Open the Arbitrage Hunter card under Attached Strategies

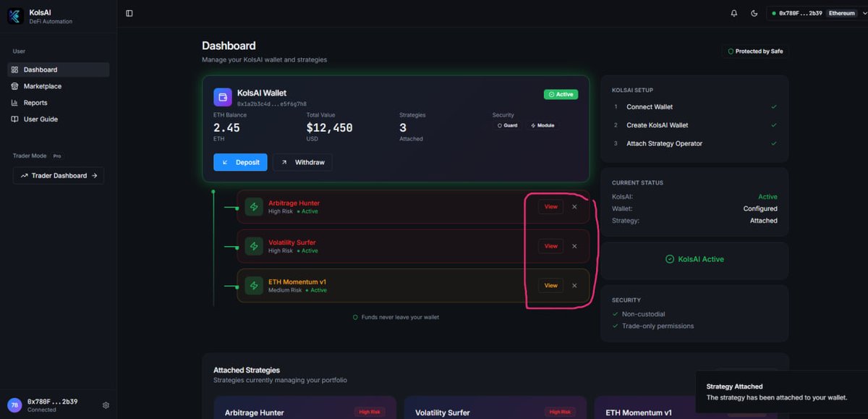coord(305,407)
